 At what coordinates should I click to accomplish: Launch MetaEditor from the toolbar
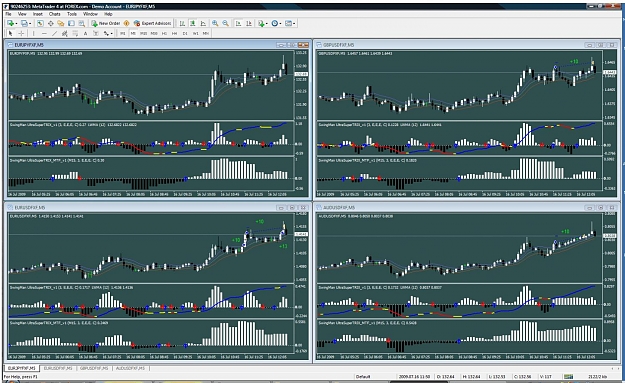tap(127, 24)
